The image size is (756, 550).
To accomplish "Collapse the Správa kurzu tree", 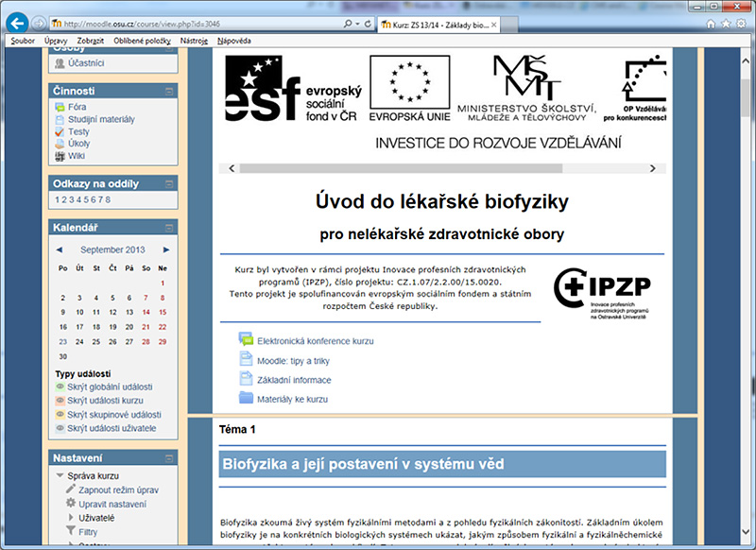I will click(60, 475).
